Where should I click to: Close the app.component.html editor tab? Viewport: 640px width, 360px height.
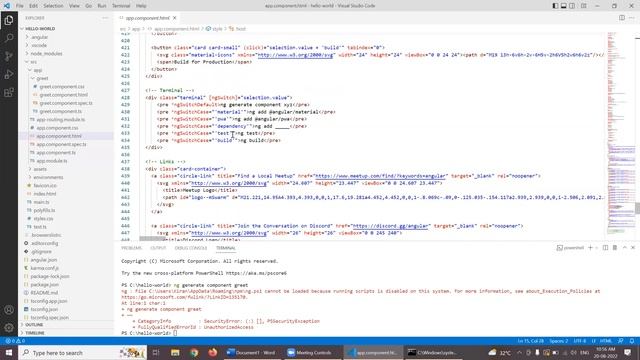coord(175,18)
